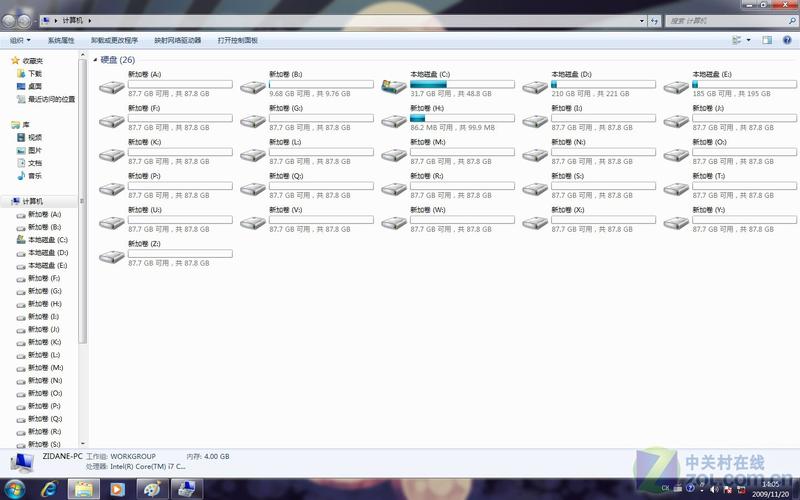Screen dimensions: 800x500
Task: Collapse the 硬盘 (26) group
Action: coord(95,60)
